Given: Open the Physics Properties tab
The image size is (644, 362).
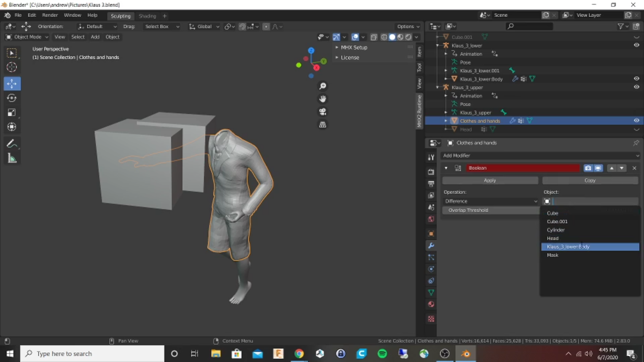Looking at the screenshot, I should [431, 269].
